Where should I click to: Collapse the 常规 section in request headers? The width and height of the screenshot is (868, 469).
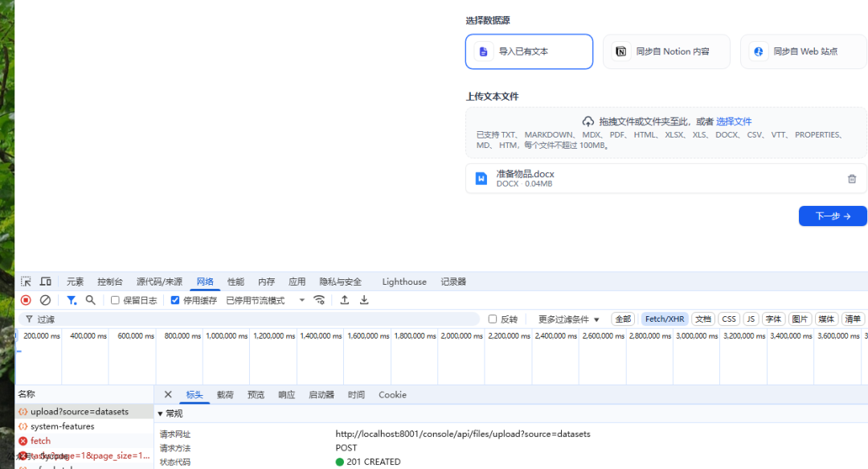tap(169, 413)
